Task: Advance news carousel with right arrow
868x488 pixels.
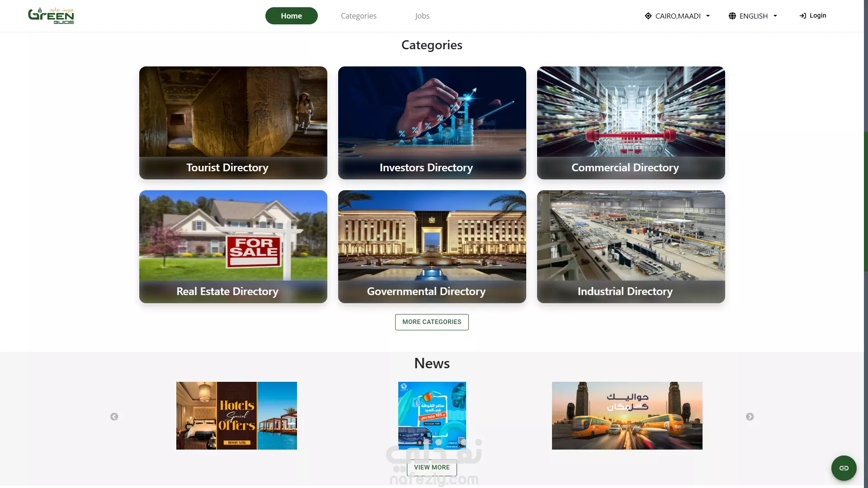Action: point(750,417)
